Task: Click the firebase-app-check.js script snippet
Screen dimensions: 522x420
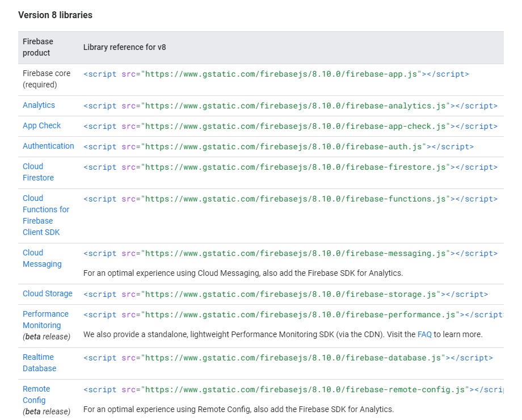Action: coord(291,126)
